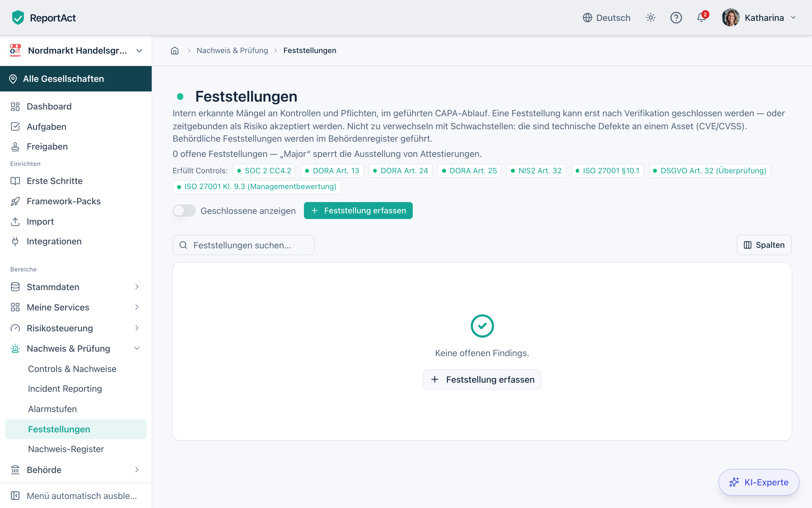Screen dimensions: 812x508
Task: Open Nachweis-Register menu item
Action: pos(76,449)
